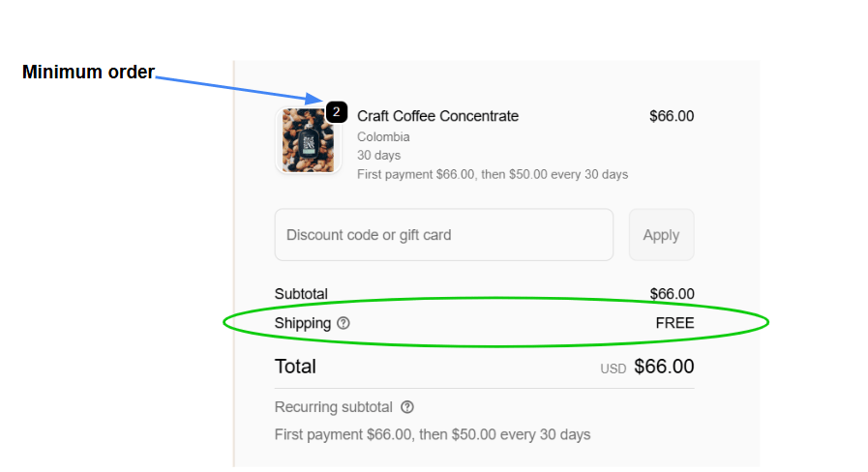Click the Minimum order annotation text
The image size is (868, 472).
pos(88,73)
